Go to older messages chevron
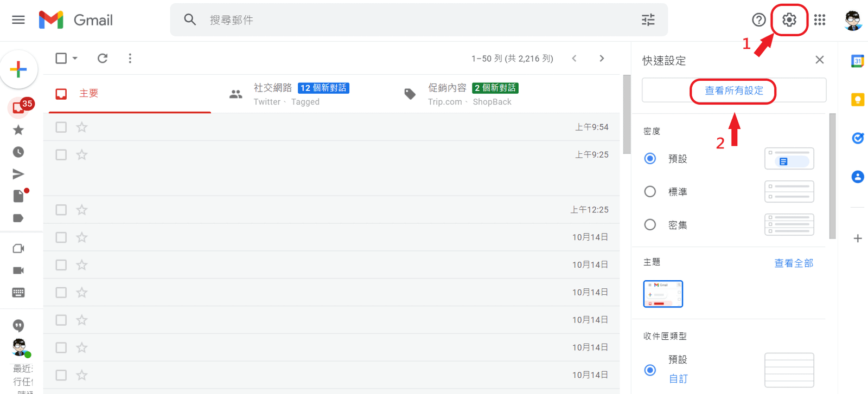Screen dimensions: 868x394 [x=602, y=58]
